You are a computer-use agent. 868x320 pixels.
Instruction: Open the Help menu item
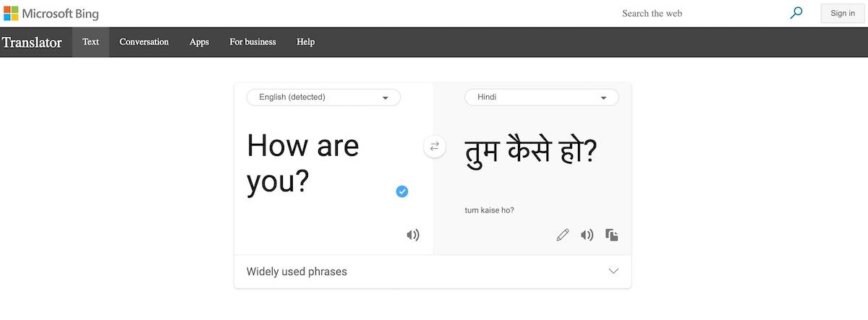pyautogui.click(x=305, y=42)
